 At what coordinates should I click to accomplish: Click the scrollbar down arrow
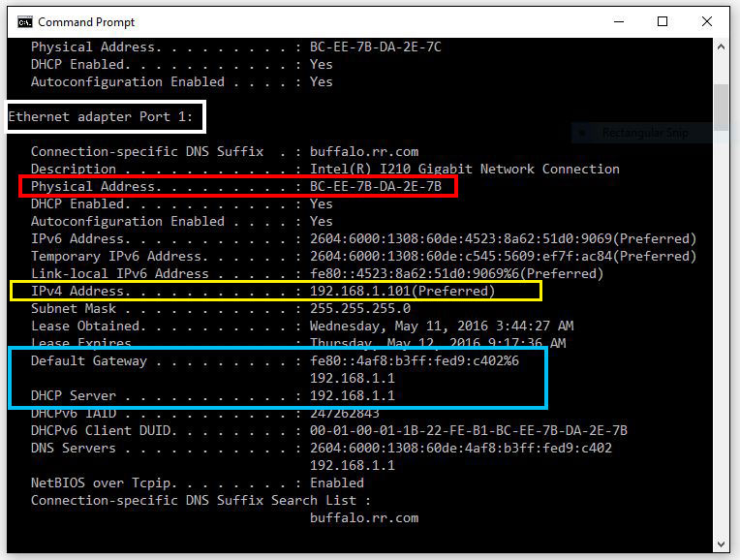(721, 544)
